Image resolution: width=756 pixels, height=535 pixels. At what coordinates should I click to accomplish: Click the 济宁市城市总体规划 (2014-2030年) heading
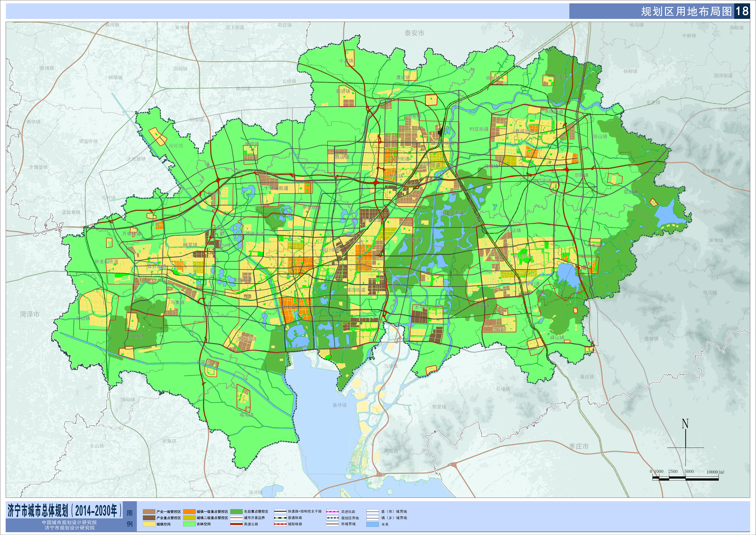point(65,511)
